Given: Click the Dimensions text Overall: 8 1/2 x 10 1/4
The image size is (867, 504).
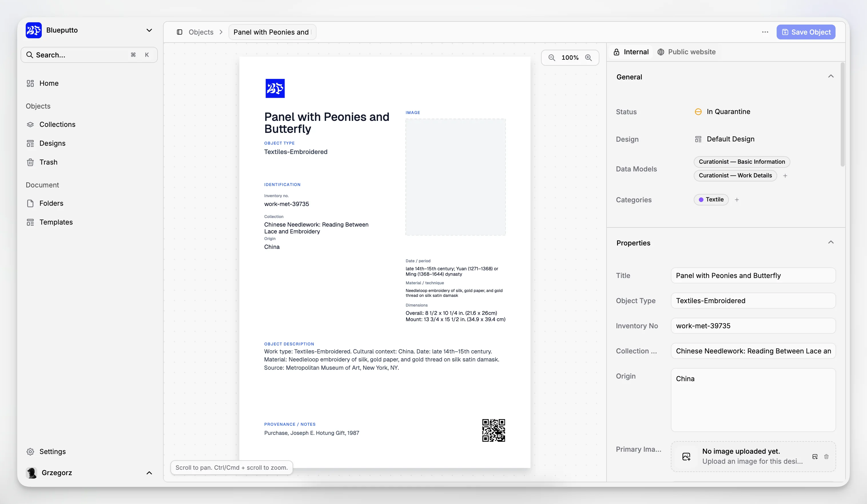Looking at the screenshot, I should (x=451, y=313).
